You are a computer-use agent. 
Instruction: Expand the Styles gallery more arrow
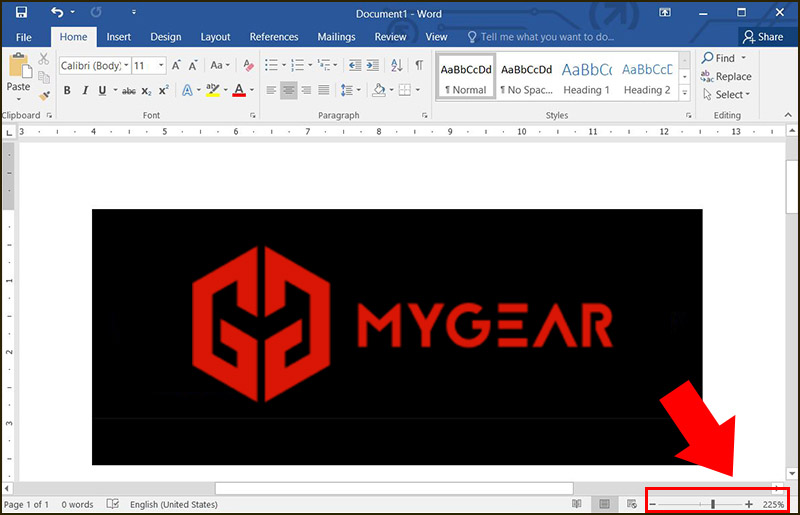click(685, 93)
